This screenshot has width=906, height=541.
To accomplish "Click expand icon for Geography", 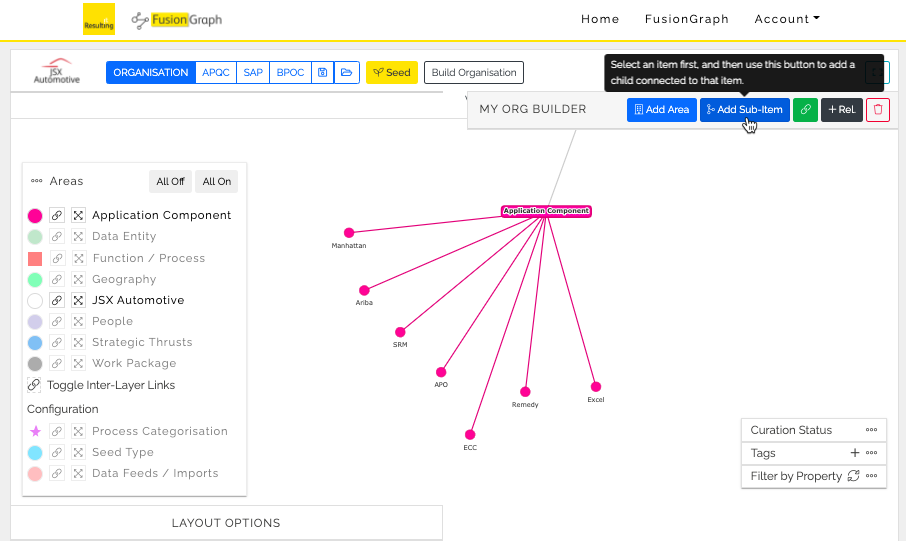I will (x=78, y=279).
